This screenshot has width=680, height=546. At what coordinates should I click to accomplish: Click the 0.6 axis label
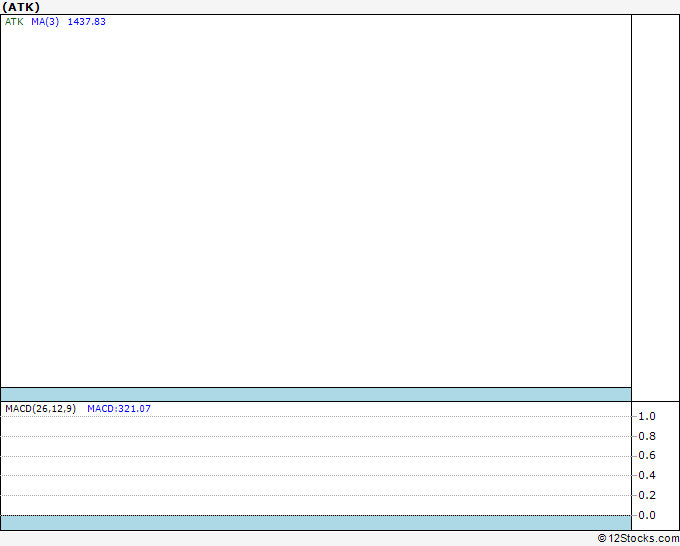pyautogui.click(x=647, y=455)
